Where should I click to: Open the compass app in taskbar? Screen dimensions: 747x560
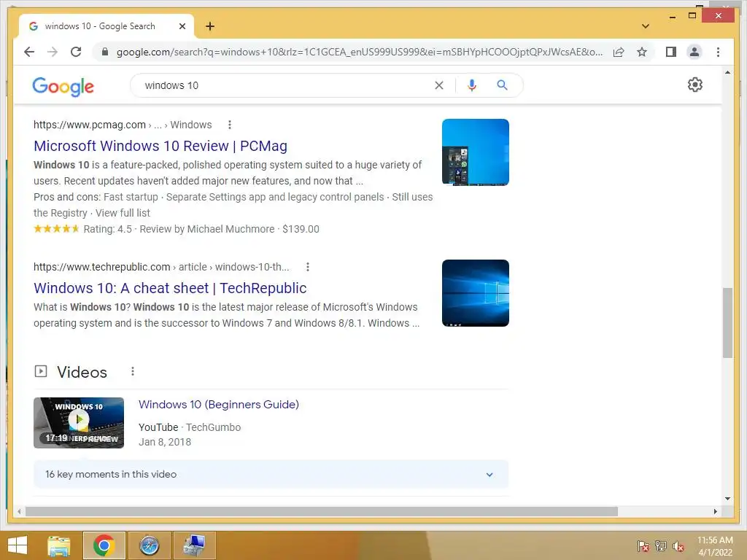(x=149, y=545)
